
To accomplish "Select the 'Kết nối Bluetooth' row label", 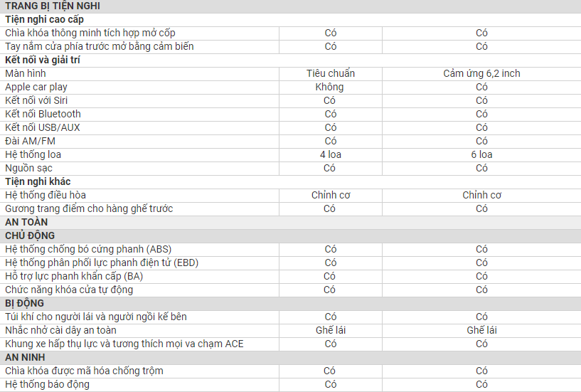I will [x=43, y=114].
